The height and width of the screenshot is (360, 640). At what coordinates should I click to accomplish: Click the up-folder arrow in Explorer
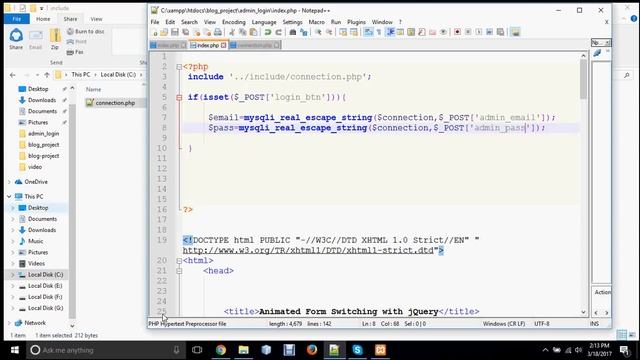[x=47, y=75]
